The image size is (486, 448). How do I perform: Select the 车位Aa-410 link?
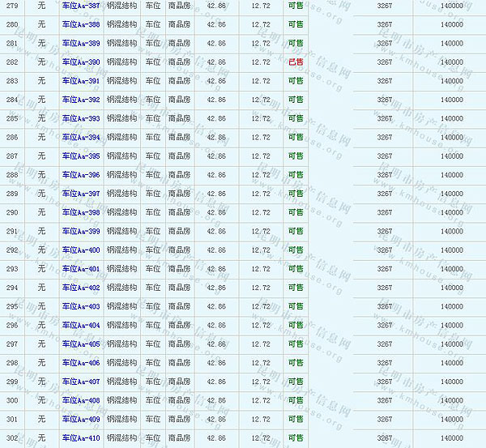(x=81, y=438)
